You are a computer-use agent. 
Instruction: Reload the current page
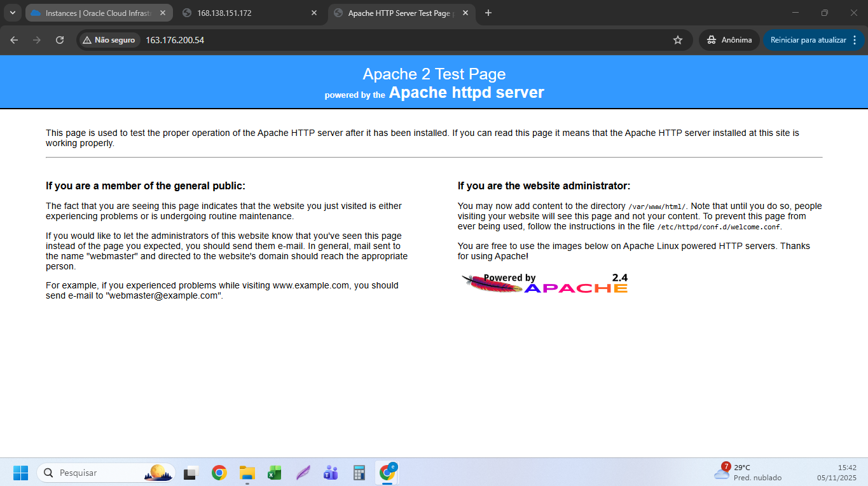(x=60, y=40)
